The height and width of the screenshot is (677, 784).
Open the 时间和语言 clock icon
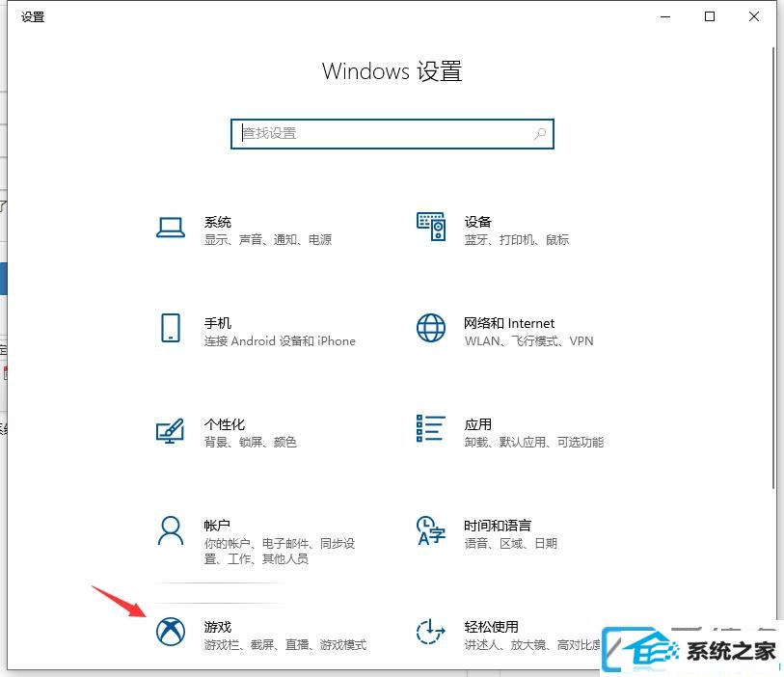tap(431, 530)
